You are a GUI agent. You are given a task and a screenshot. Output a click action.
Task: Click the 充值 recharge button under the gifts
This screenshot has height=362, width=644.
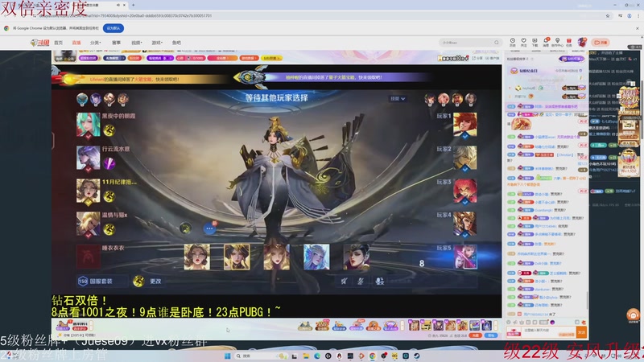(475, 335)
